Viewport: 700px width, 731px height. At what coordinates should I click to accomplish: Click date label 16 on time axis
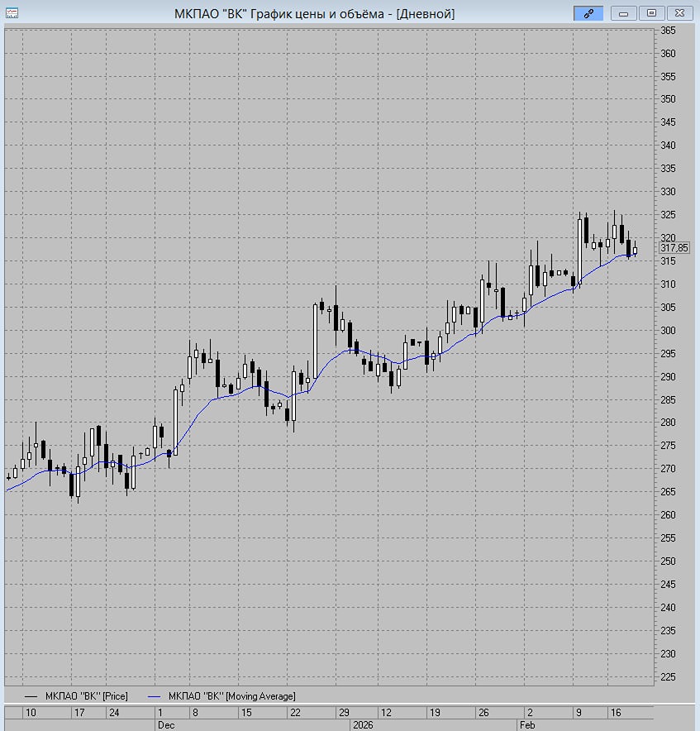(616, 712)
